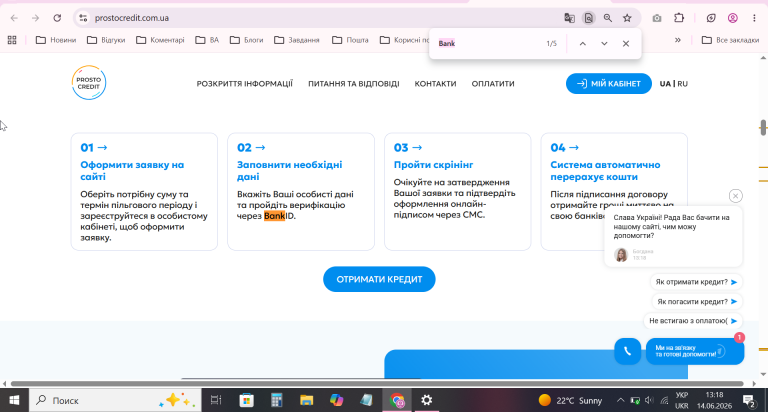The image size is (768, 412).
Task: Open the zoom magnifier icon
Action: [608, 18]
